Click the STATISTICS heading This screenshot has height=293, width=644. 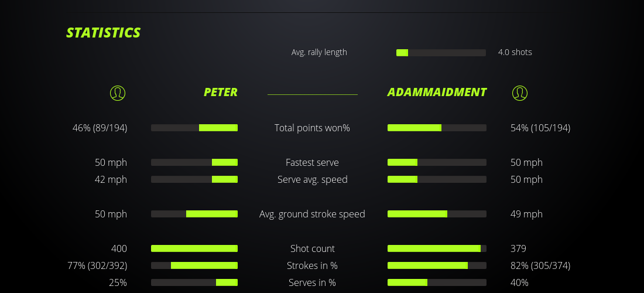tap(104, 33)
